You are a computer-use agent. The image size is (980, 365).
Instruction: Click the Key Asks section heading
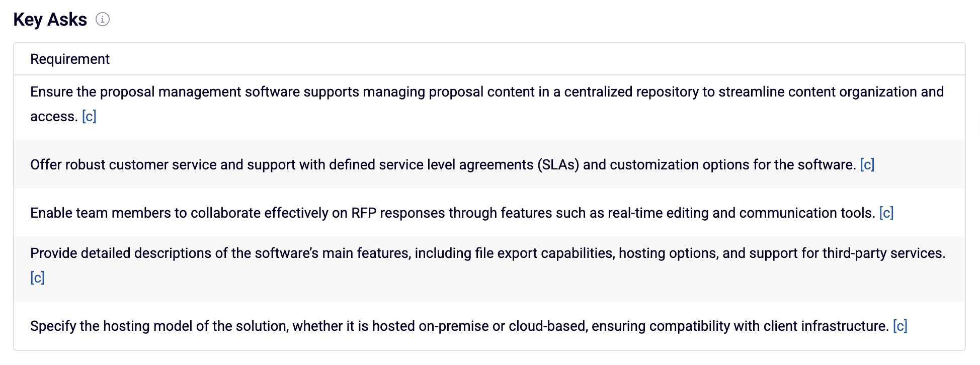[x=50, y=20]
